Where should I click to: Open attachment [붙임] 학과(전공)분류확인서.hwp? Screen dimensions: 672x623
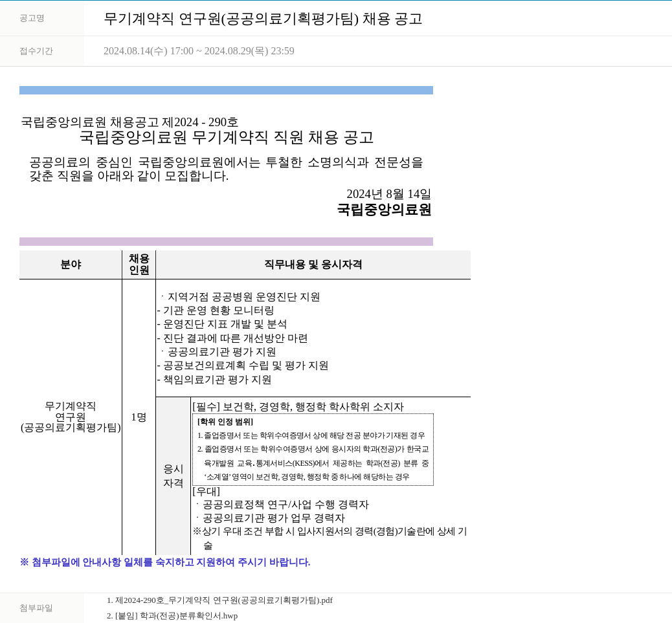(x=172, y=616)
